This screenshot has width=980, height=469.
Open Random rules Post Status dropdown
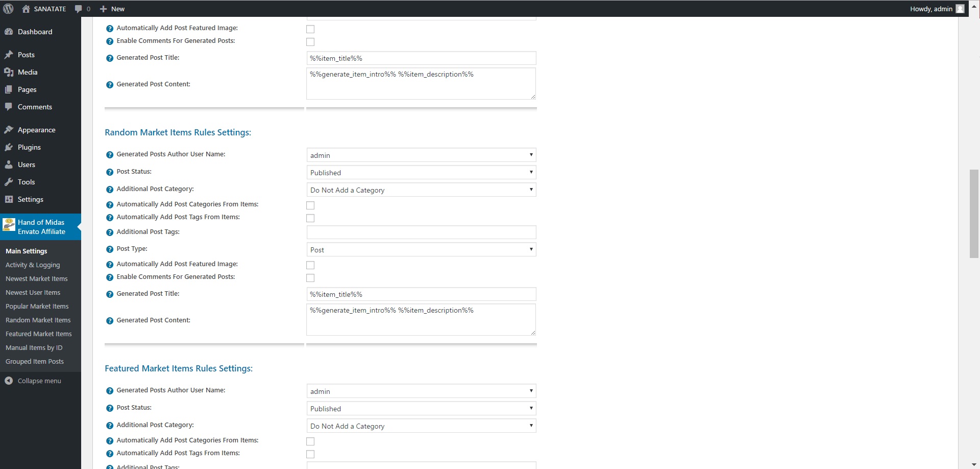click(421, 173)
